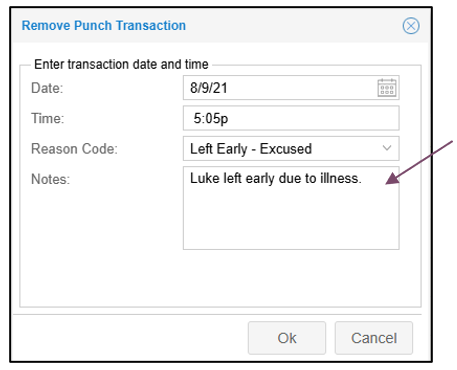This screenshot has width=457, height=370.
Task: Click the Date: label
Action: tap(47, 88)
